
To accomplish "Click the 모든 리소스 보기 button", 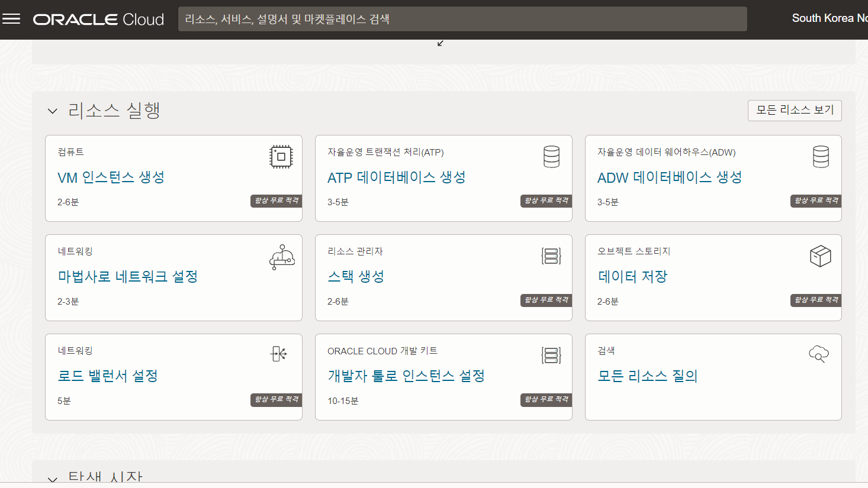I will pos(795,110).
